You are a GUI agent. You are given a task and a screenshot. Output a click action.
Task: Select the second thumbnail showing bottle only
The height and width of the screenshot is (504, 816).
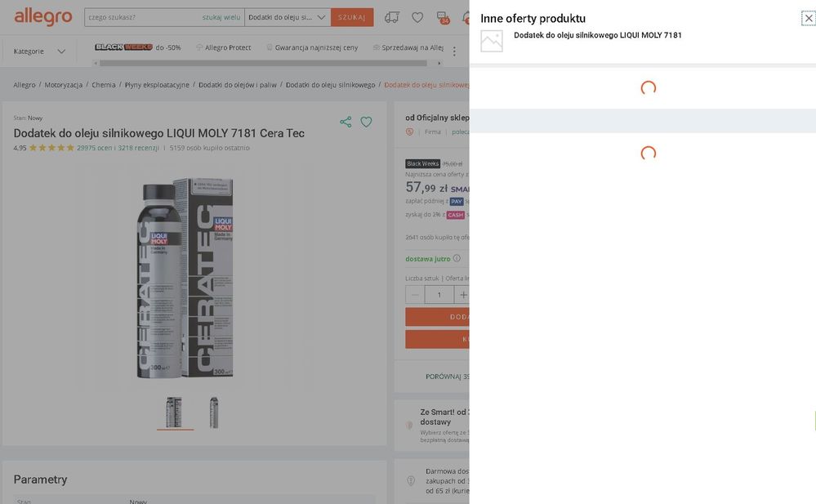coord(214,413)
